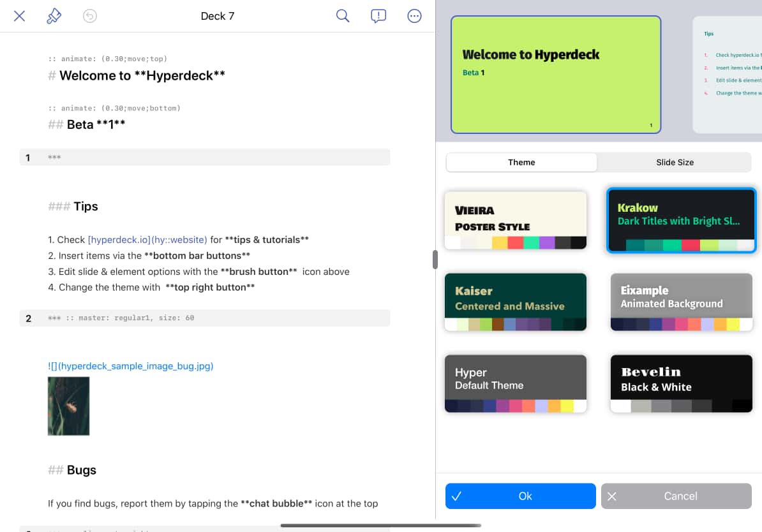The height and width of the screenshot is (532, 762).
Task: Confirm theme with the Ok button
Action: click(x=521, y=496)
